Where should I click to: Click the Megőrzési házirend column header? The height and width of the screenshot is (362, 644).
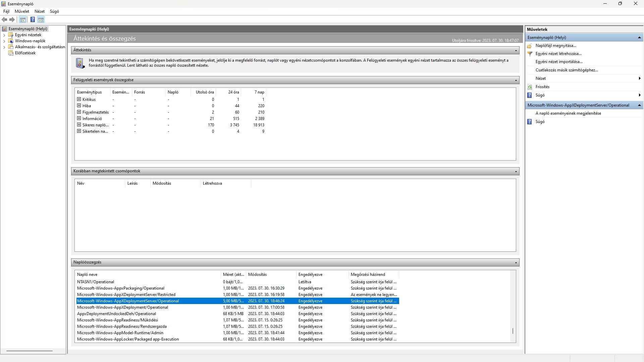click(x=374, y=275)
